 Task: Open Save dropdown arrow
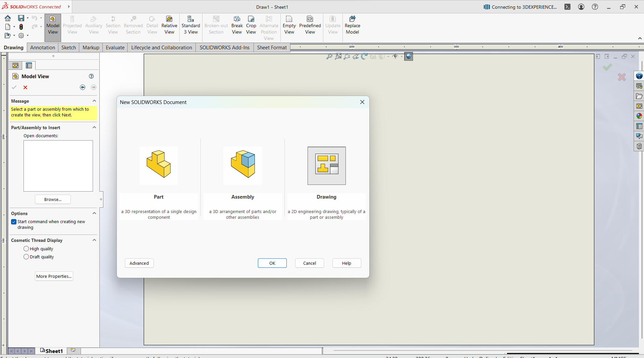28,18
